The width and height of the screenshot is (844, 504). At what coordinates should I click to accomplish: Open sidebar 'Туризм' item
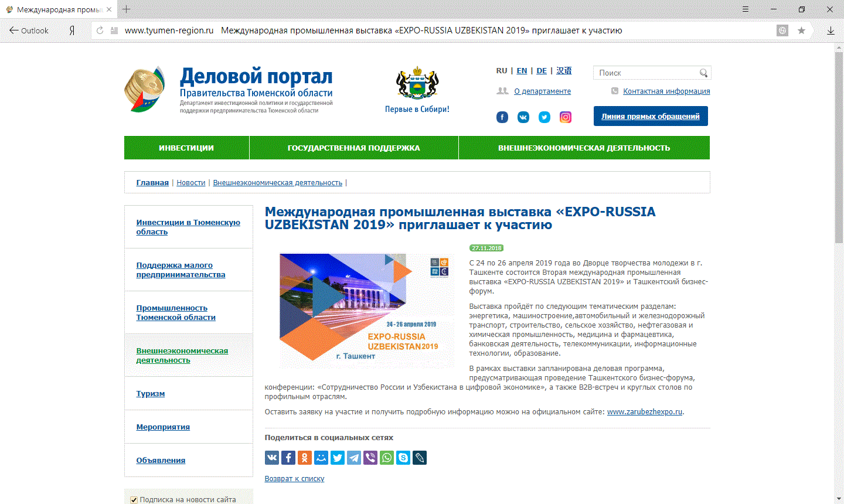[x=151, y=393]
